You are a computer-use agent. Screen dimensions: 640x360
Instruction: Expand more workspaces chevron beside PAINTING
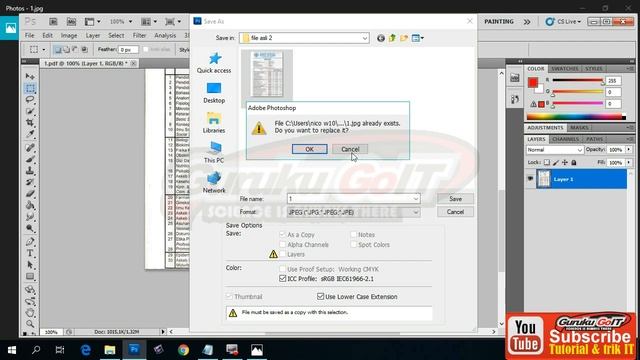[527, 22]
